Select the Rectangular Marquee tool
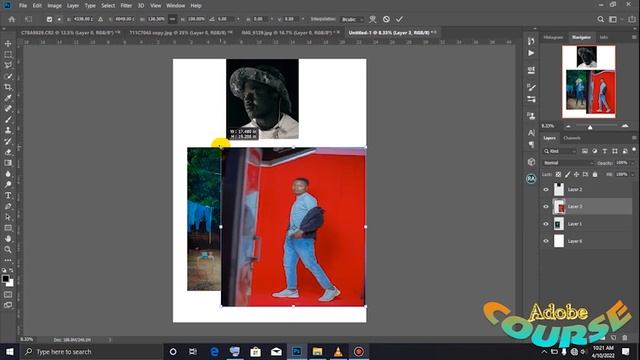 coord(8,55)
